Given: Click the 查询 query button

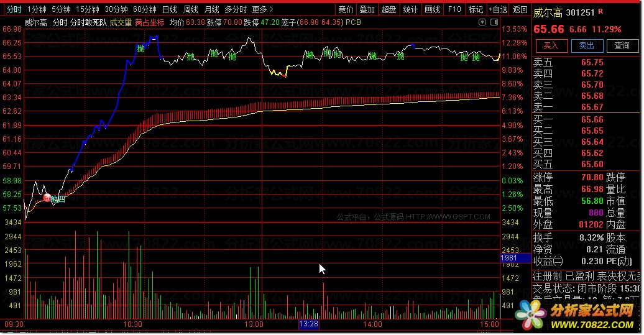Looking at the screenshot, I should click(x=622, y=45).
